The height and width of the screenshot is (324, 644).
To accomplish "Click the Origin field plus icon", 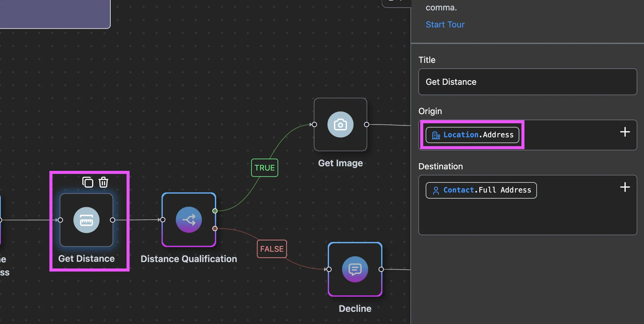I will [625, 132].
